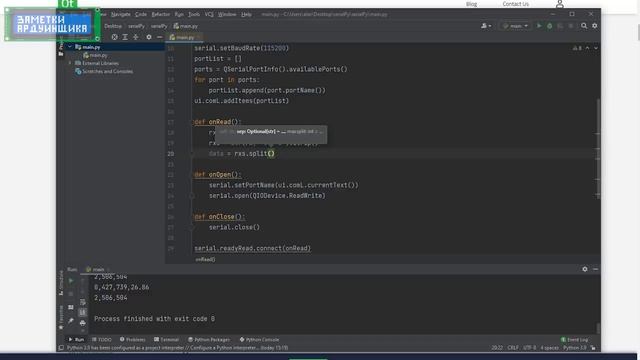Click the warnings indicator in the editor corner

pyautogui.click(x=577, y=48)
